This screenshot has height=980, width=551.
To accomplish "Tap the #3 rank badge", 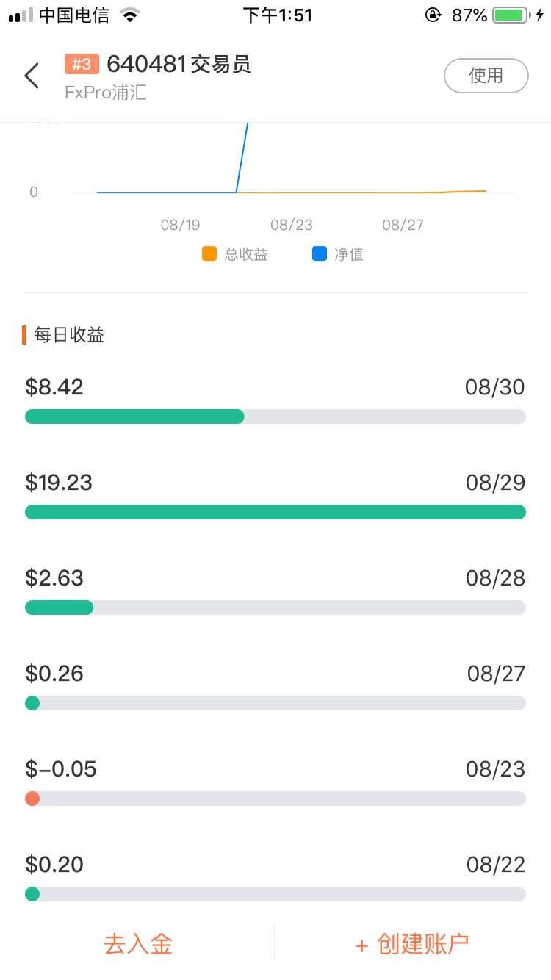I will [82, 65].
